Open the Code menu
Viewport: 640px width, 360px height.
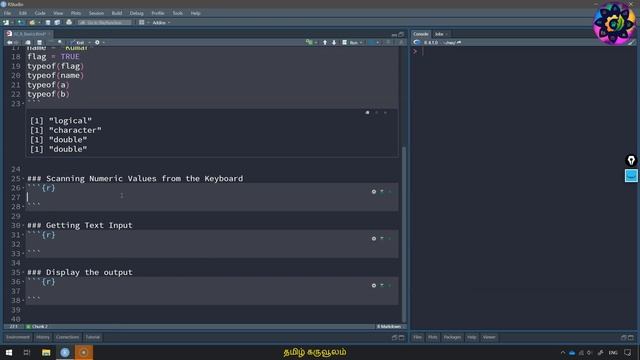pyautogui.click(x=40, y=13)
